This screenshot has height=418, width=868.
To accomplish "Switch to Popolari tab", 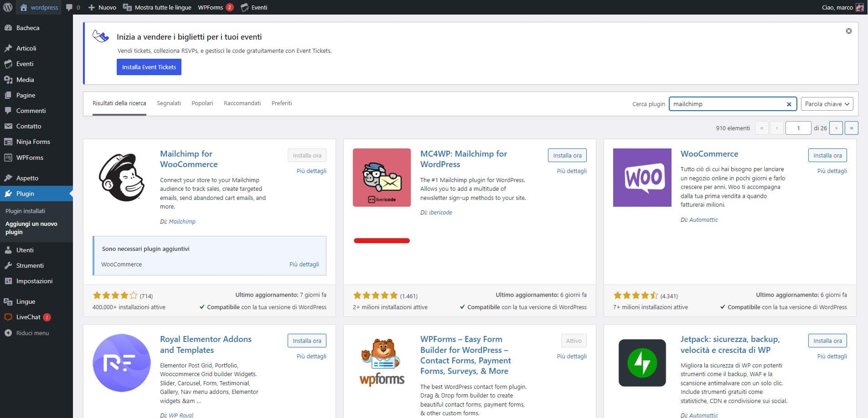I will click(x=202, y=103).
